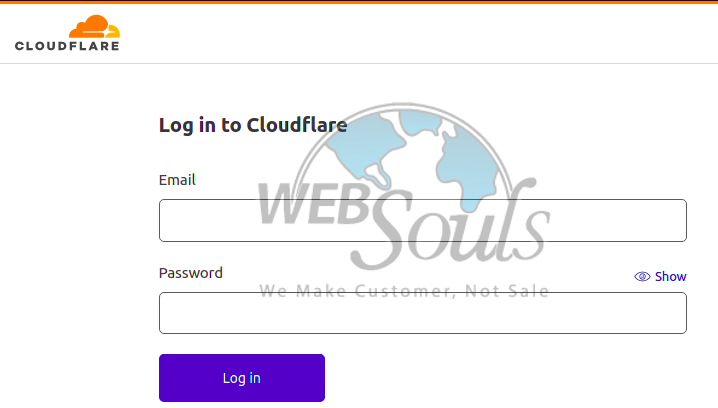The height and width of the screenshot is (408, 718).
Task: Focus the Password input field
Action: click(x=423, y=313)
